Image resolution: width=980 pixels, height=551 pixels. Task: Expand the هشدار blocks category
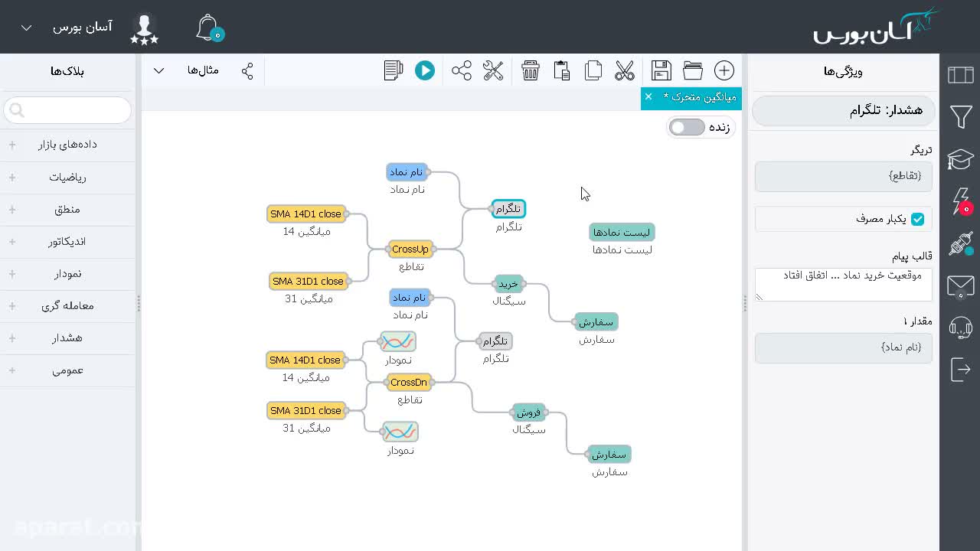pyautogui.click(x=68, y=337)
